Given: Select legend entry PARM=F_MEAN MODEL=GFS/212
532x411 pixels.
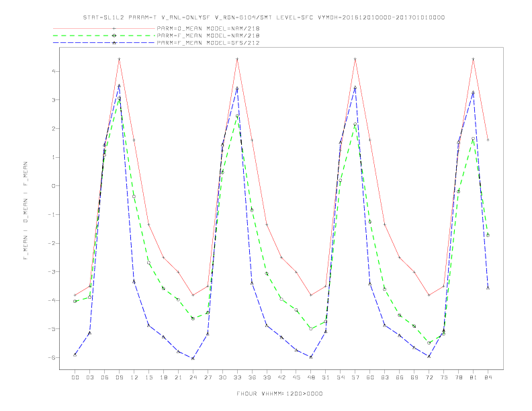Looking at the screenshot, I should [x=208, y=43].
